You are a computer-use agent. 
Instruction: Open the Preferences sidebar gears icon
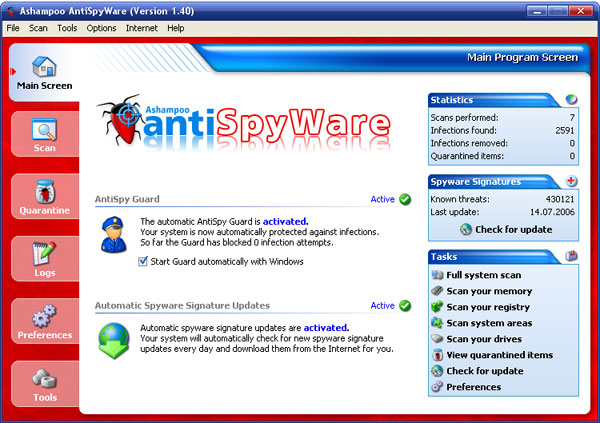44,317
